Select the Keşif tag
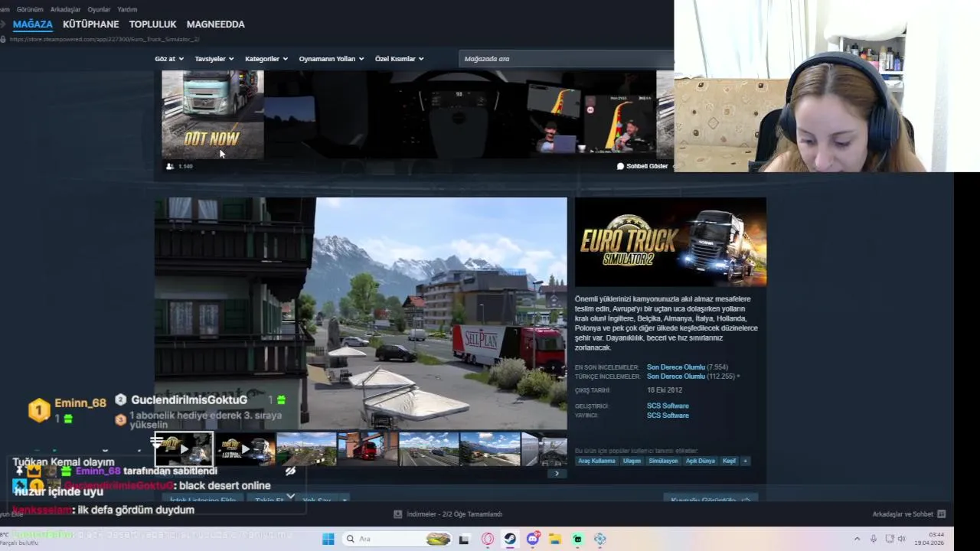 click(729, 461)
